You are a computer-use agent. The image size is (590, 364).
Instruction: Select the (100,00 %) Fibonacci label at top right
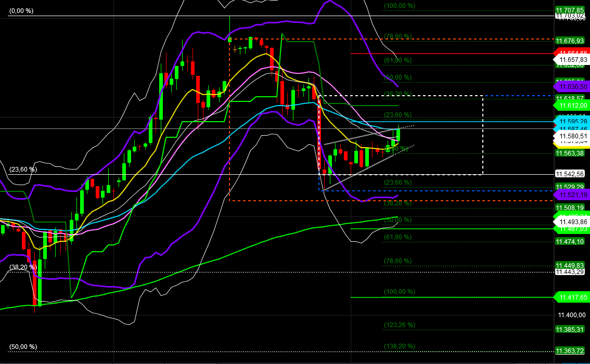(399, 6)
